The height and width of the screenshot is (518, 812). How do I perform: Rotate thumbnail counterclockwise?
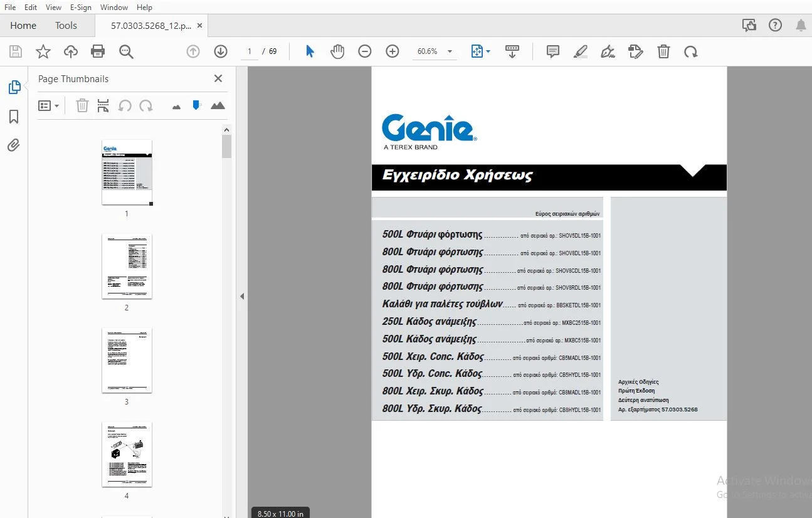click(x=125, y=105)
